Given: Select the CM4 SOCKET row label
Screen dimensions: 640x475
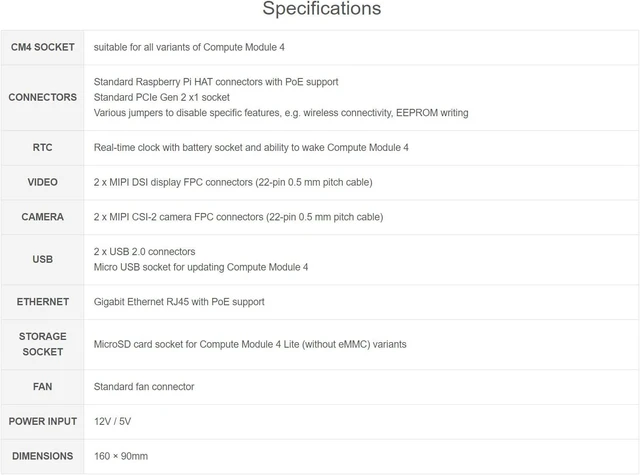Looking at the screenshot, I should [42, 47].
